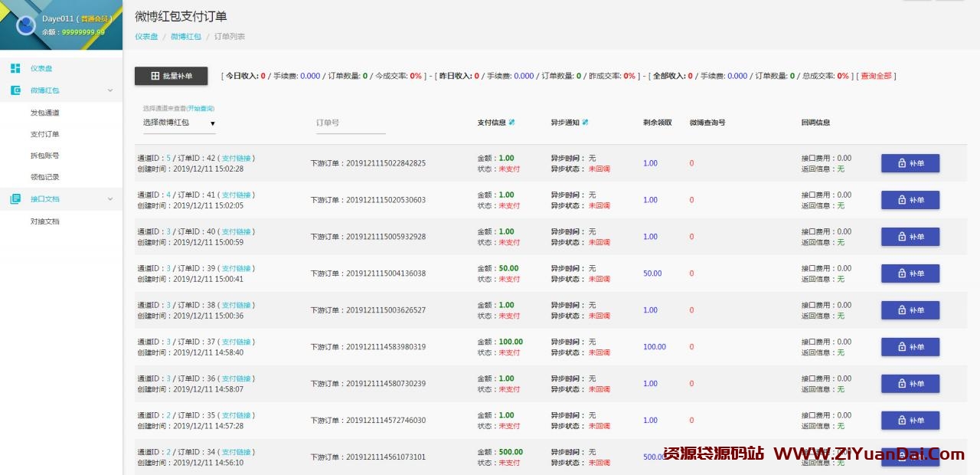Open 支付链接 for order ID 42
The height and width of the screenshot is (475, 980).
pyautogui.click(x=237, y=159)
